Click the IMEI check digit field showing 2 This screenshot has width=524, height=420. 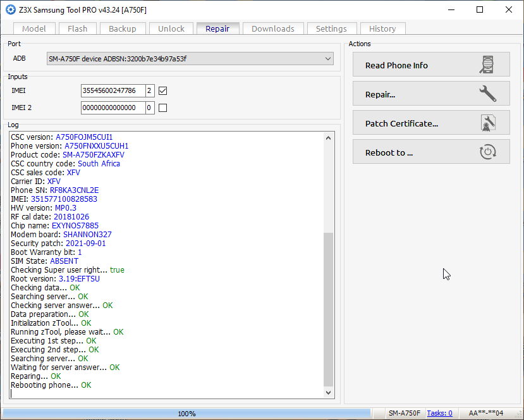coord(150,90)
